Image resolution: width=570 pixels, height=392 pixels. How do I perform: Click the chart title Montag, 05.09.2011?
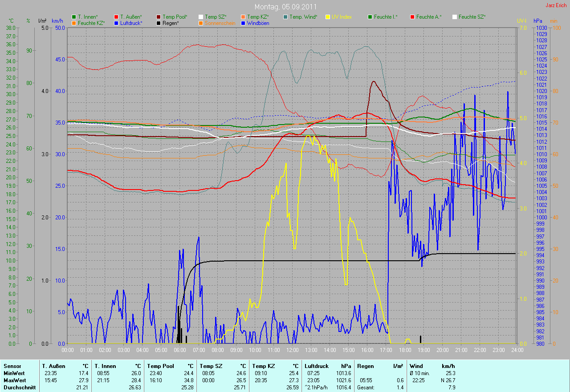coord(285,7)
